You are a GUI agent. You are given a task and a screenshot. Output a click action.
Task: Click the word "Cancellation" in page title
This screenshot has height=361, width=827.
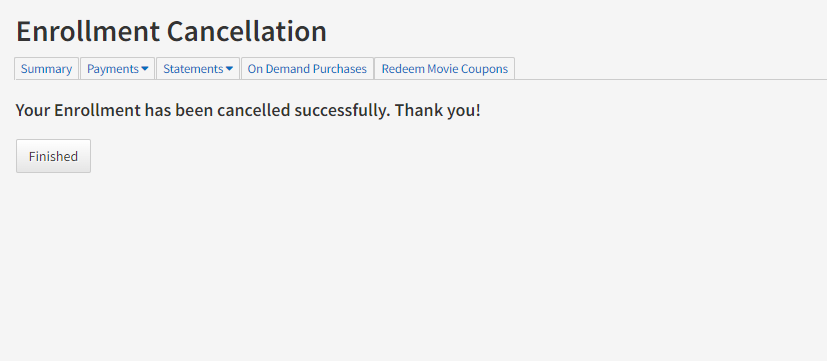tap(247, 32)
